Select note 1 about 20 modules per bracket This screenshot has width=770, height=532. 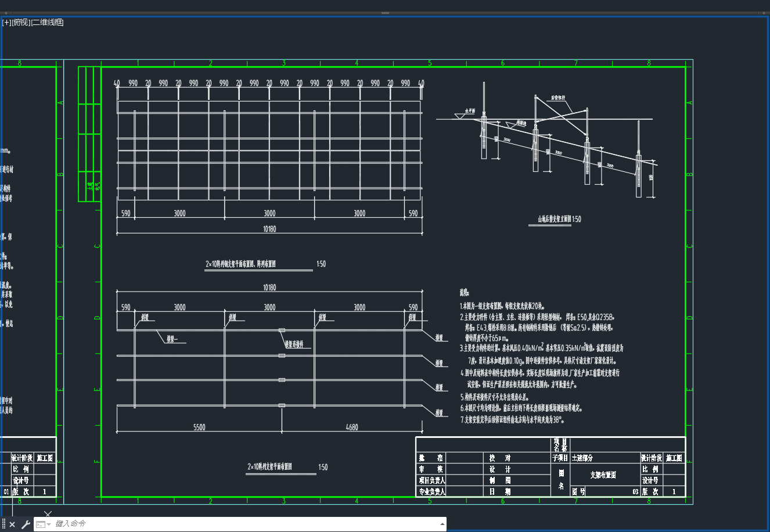502,305
